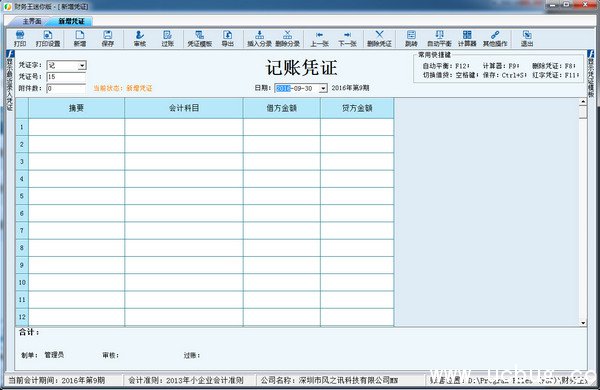
Task: Click the 自动平衡: F12 shortcut hint
Action: [x=446, y=66]
